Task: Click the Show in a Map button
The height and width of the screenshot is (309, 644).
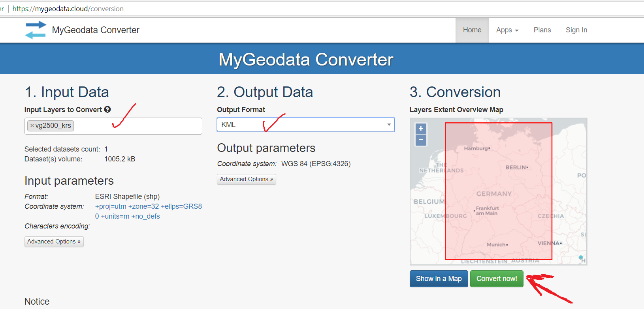Action: tap(439, 279)
